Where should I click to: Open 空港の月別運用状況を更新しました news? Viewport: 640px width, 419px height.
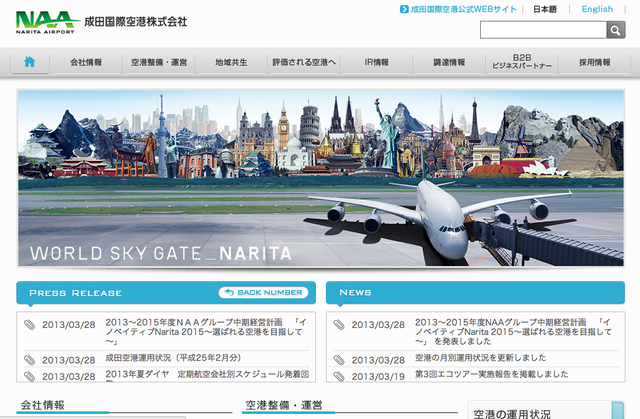coord(480,358)
